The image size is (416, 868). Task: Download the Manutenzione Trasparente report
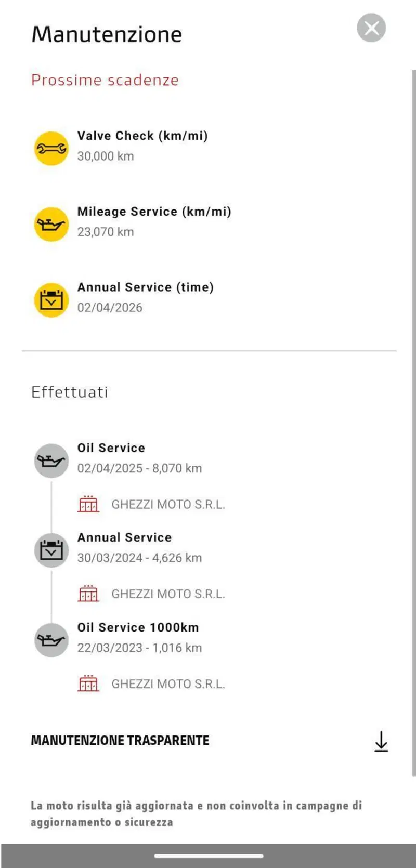pos(381,741)
